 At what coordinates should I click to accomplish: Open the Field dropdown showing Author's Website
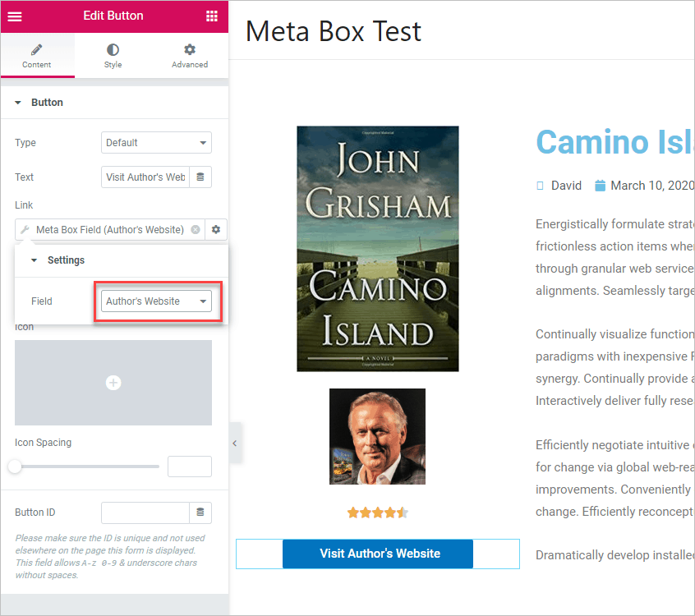click(x=156, y=301)
